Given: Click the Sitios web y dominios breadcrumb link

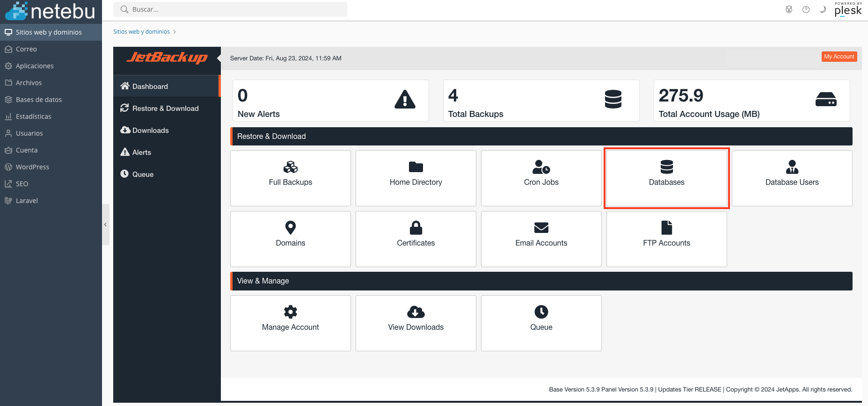Looking at the screenshot, I should point(141,32).
